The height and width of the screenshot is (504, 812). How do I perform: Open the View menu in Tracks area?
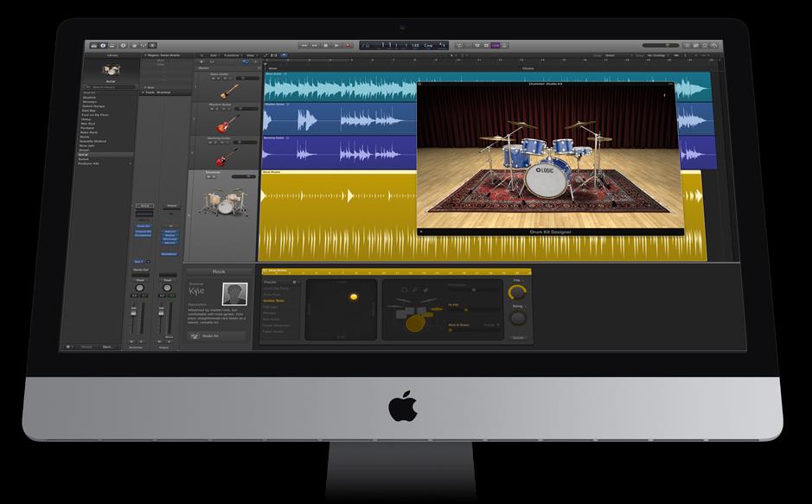[251, 55]
